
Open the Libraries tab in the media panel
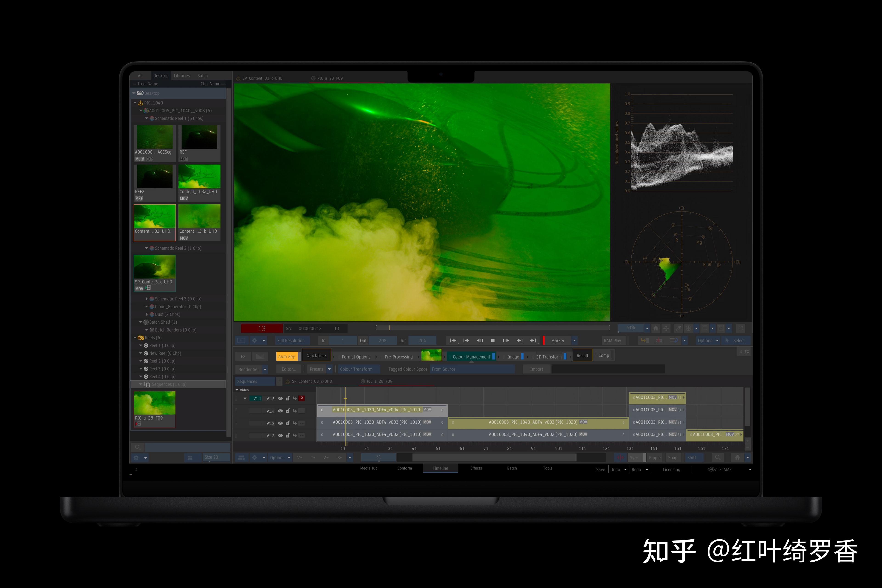point(181,75)
